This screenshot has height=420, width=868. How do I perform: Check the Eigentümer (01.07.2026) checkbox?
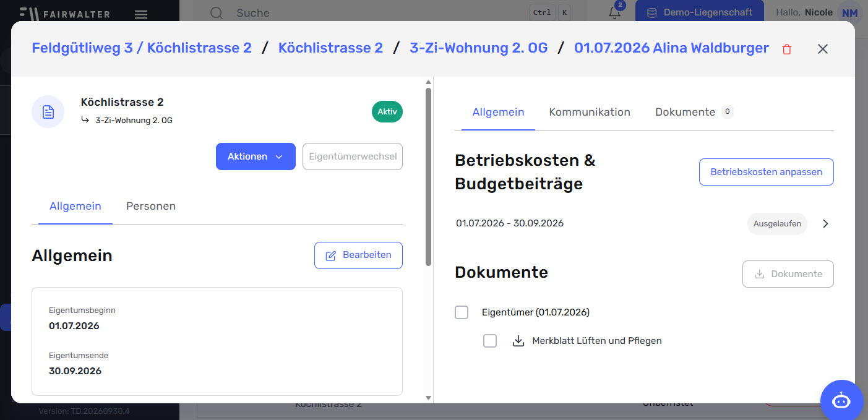(x=462, y=312)
